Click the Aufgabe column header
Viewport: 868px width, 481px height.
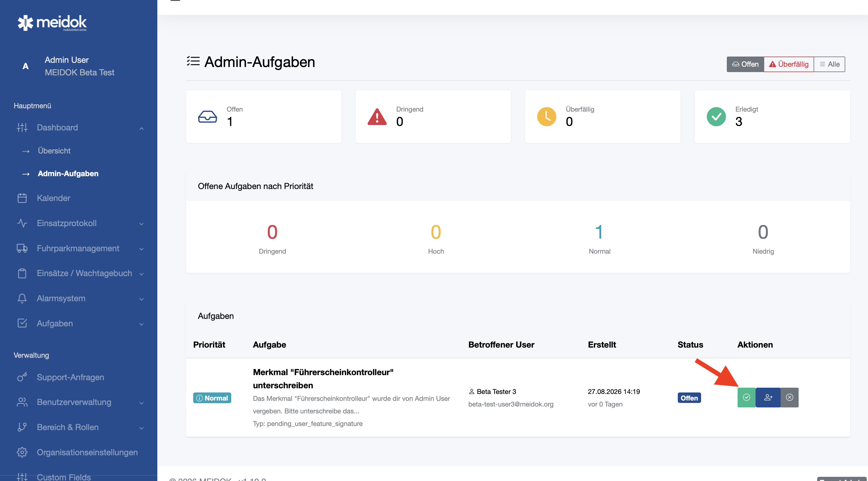[269, 345]
